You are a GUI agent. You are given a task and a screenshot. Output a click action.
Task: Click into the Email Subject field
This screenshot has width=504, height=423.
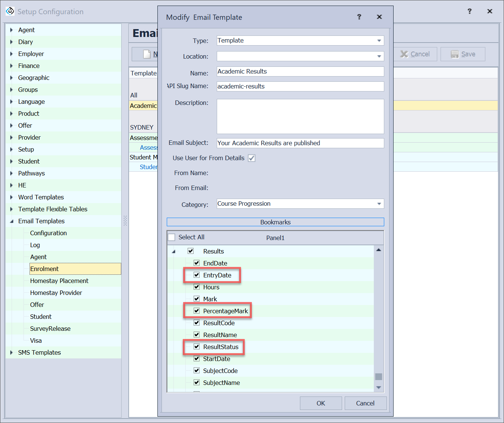pyautogui.click(x=300, y=143)
